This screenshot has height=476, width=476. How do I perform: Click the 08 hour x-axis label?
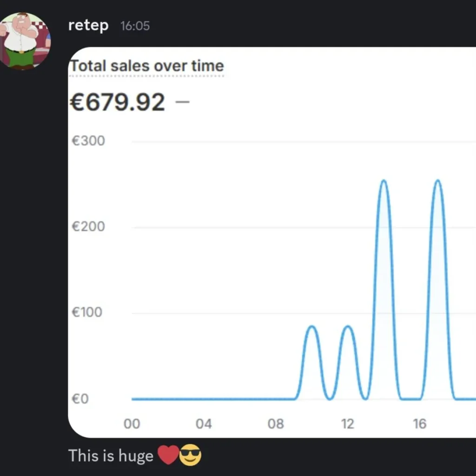pos(276,424)
